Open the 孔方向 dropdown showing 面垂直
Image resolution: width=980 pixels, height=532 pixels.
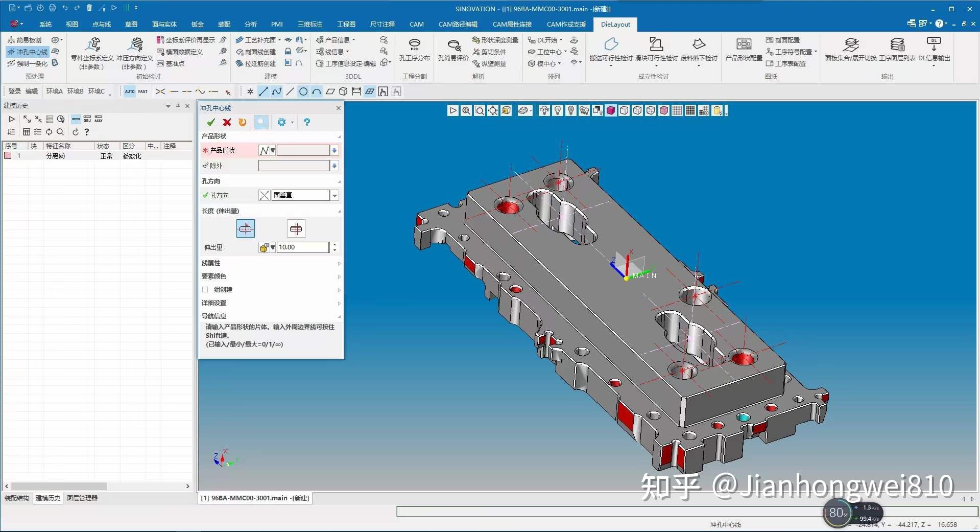[x=334, y=195]
